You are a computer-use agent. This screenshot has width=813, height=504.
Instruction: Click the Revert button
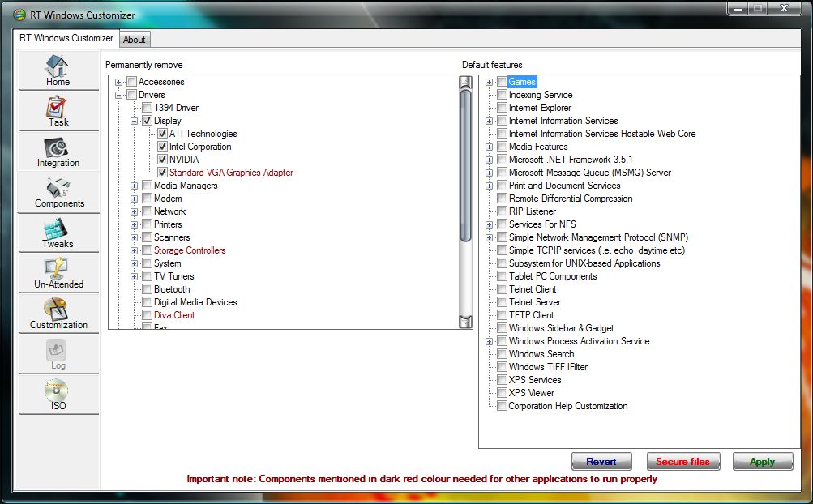[x=601, y=462]
